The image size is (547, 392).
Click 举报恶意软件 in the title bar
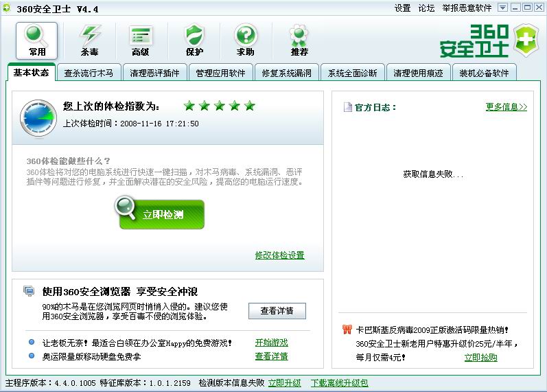[467, 8]
